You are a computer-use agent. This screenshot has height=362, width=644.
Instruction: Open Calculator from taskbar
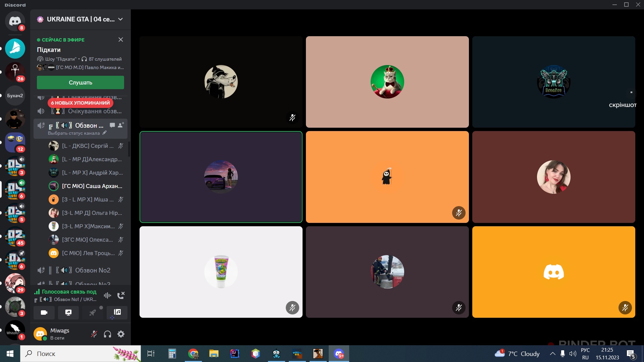[x=172, y=354]
